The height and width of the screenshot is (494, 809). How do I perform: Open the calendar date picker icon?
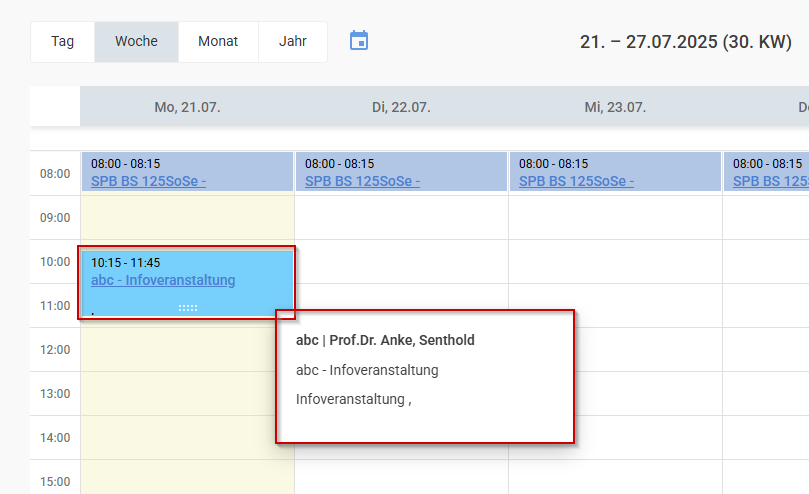[359, 41]
